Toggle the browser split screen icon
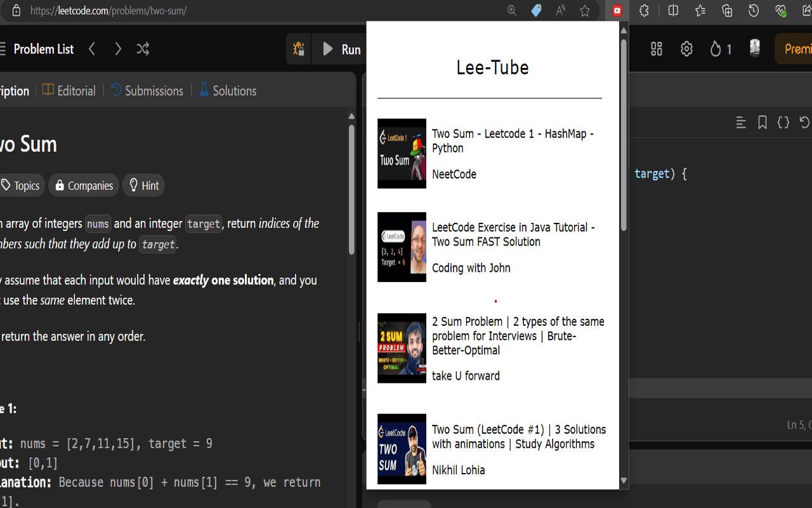Screen dimensions: 812x508 (673, 11)
